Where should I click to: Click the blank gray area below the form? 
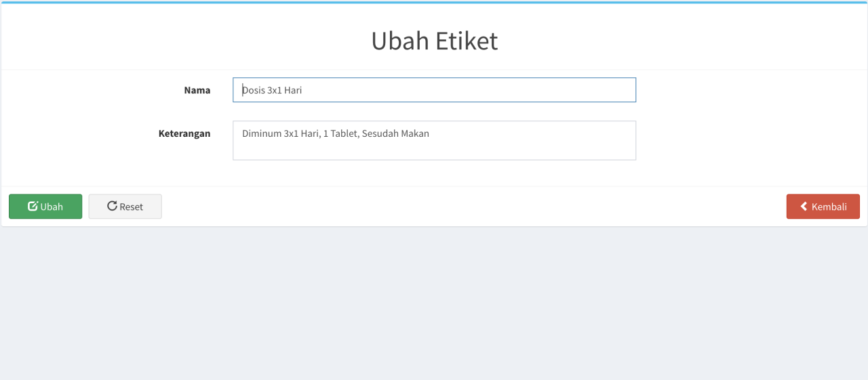pyautogui.click(x=434, y=305)
